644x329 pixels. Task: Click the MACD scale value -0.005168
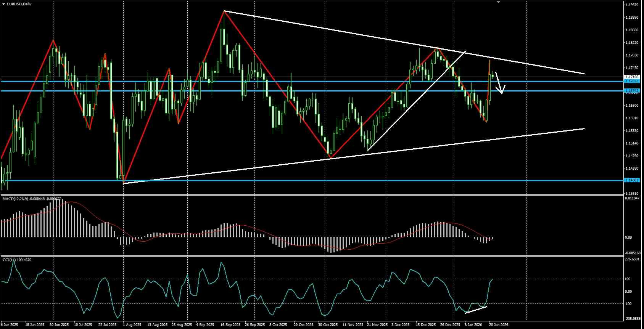click(x=633, y=253)
